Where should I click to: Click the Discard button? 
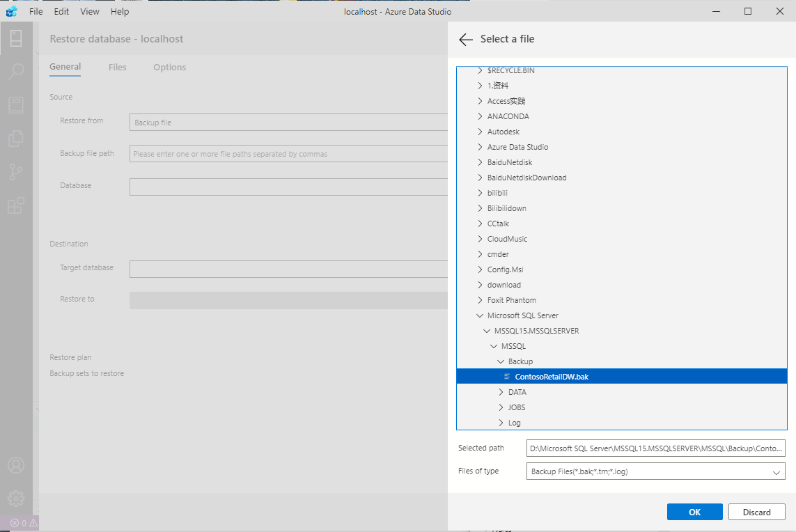[756, 512]
